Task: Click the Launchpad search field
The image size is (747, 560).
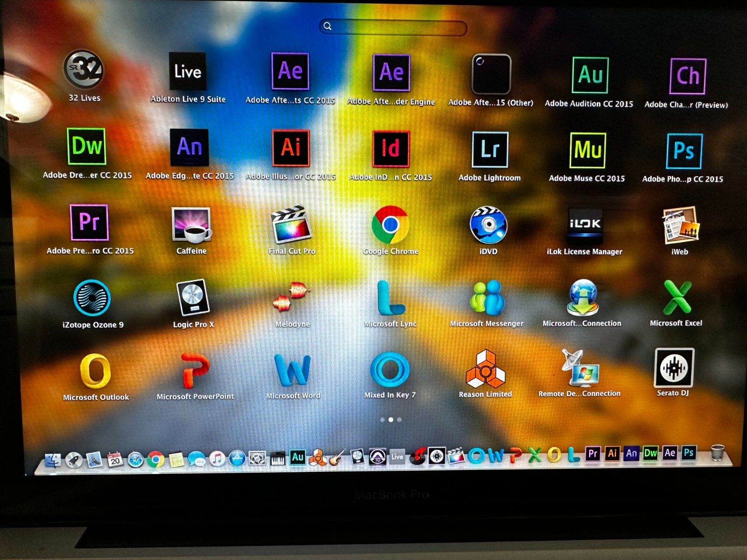Action: pyautogui.click(x=393, y=27)
